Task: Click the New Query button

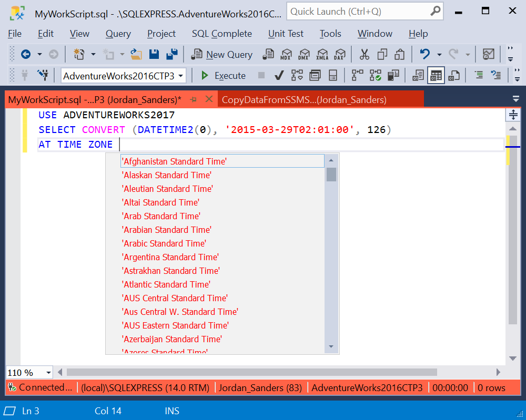Action: 222,54
